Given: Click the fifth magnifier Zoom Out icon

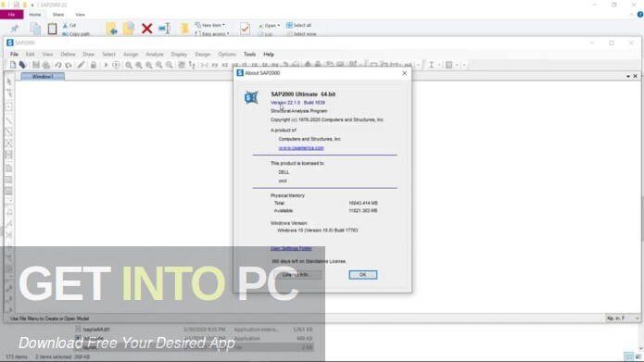Looking at the screenshot, I should click(x=169, y=65).
